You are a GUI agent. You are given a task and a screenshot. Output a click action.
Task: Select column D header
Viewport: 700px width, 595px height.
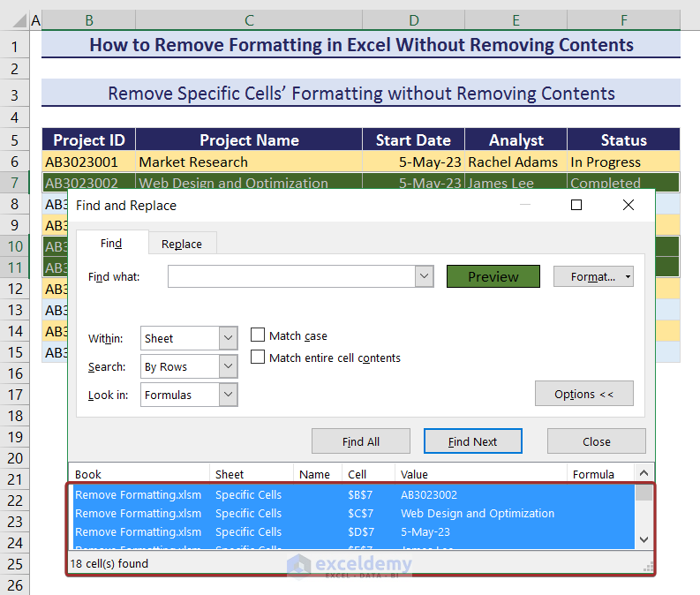414,20
